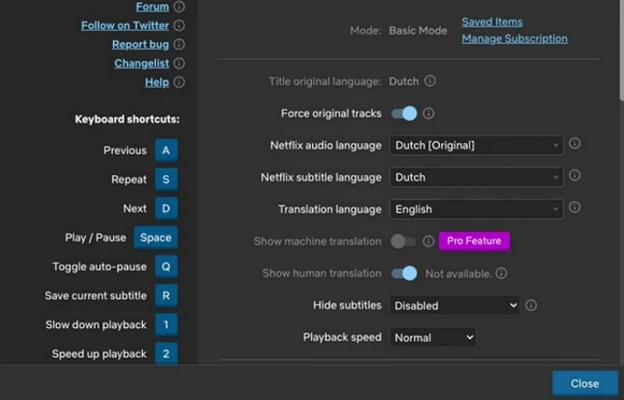This screenshot has height=400, width=624.
Task: Enable Show machine translation toggle
Action: coord(403,241)
